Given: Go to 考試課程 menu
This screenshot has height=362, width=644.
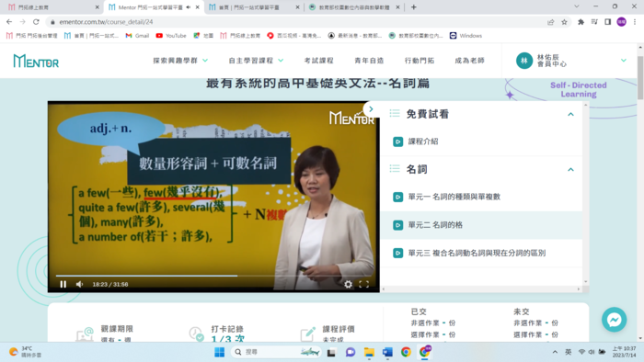Looking at the screenshot, I should [318, 61].
